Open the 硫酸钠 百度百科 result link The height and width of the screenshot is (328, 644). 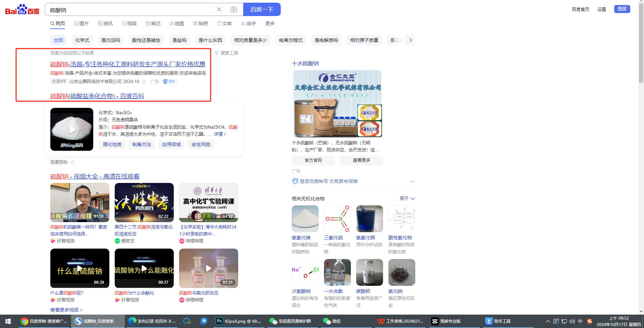coord(97,96)
